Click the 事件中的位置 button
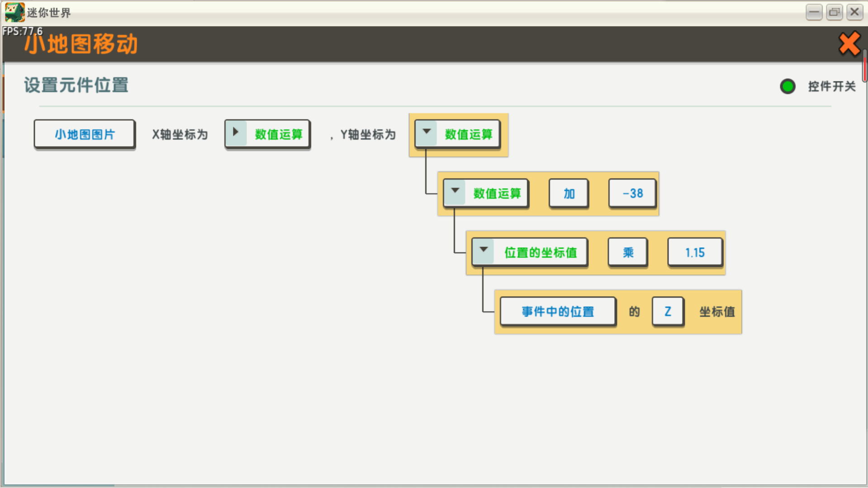The width and height of the screenshot is (868, 488). coord(558,312)
